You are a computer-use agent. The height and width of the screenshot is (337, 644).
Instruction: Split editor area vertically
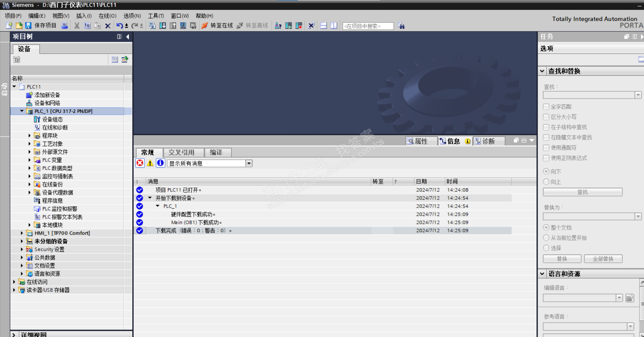point(334,26)
